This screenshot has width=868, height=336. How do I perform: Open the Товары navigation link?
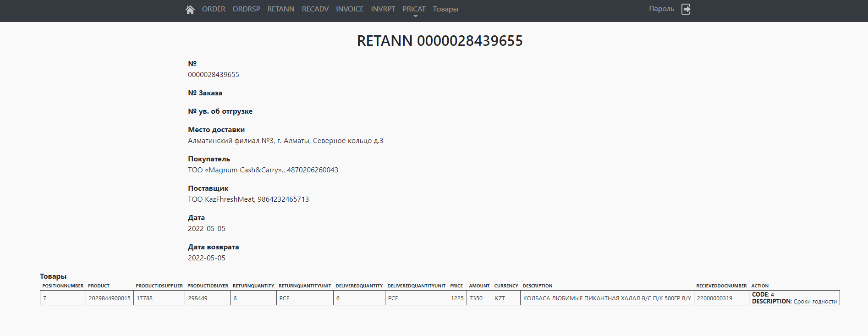click(x=445, y=9)
